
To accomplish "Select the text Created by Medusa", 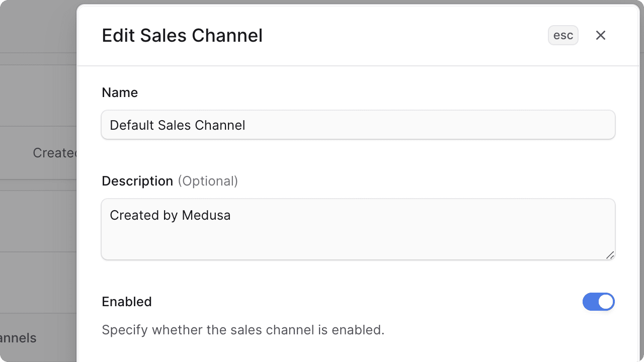I will click(x=170, y=215).
